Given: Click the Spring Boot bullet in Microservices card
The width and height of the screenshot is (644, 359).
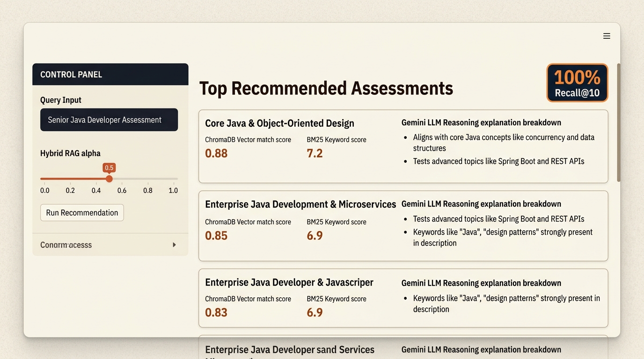Looking at the screenshot, I should pyautogui.click(x=498, y=219).
